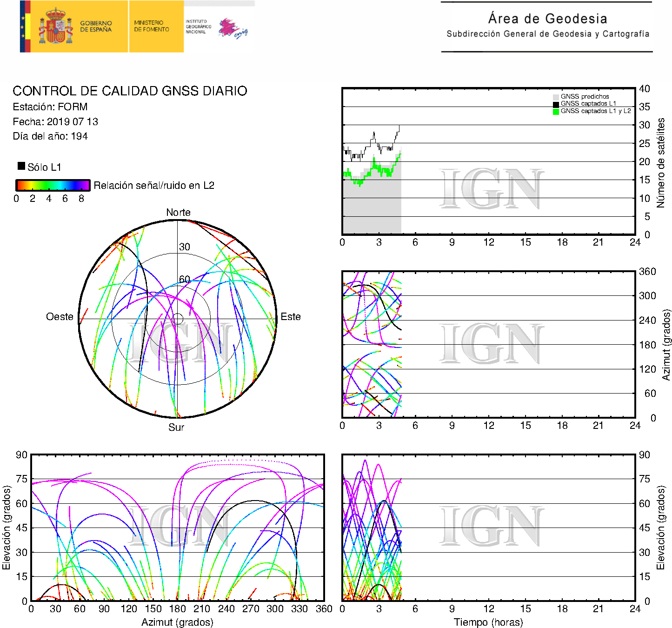Click the rainbow signal-to-noise color bar
Viewport: 672px width, 628px height.
[x=53, y=185]
